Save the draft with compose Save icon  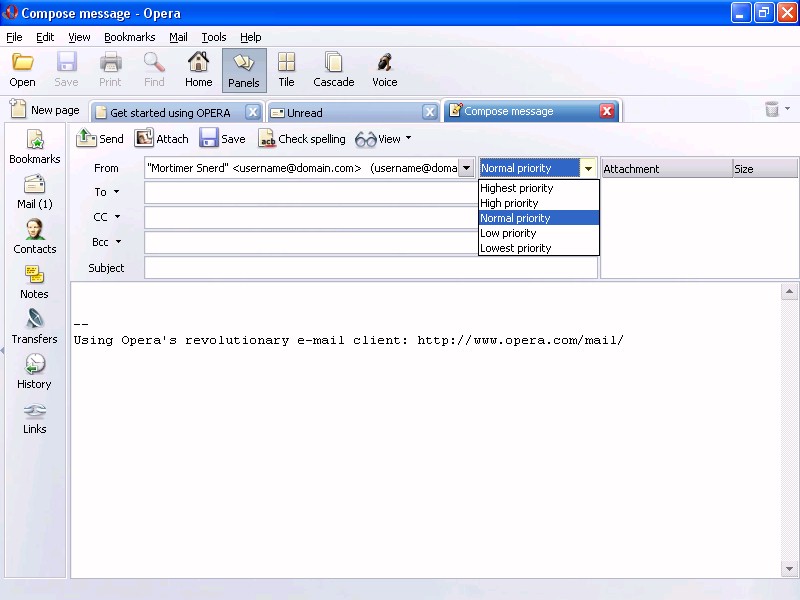click(x=209, y=138)
